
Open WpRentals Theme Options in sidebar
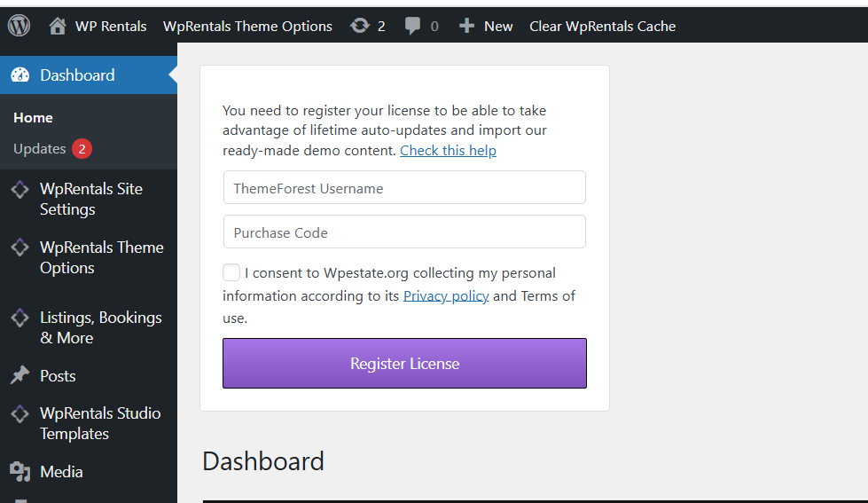[x=101, y=257]
